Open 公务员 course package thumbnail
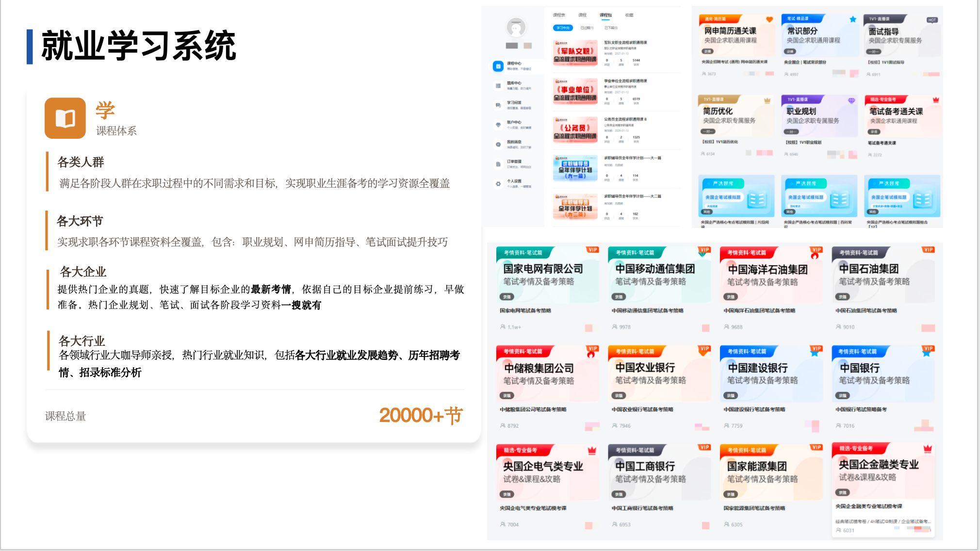Viewport: 980px width, 551px height. click(x=575, y=130)
